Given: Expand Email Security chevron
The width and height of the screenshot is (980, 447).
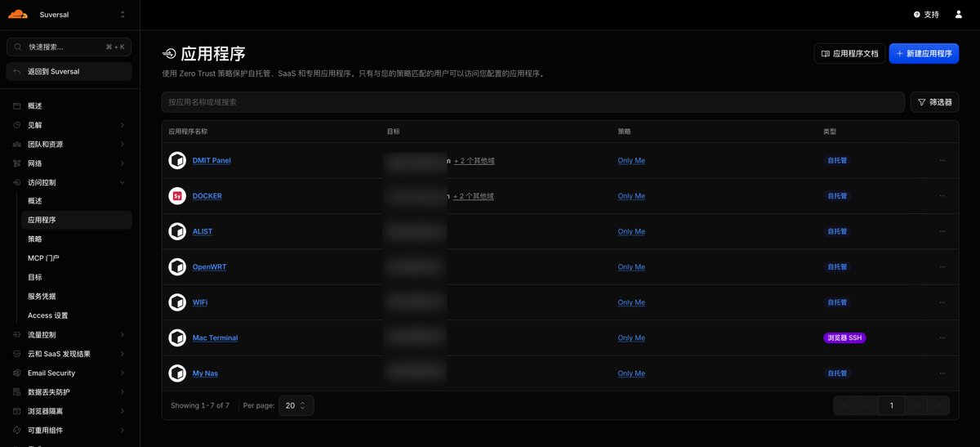Looking at the screenshot, I should [x=122, y=373].
